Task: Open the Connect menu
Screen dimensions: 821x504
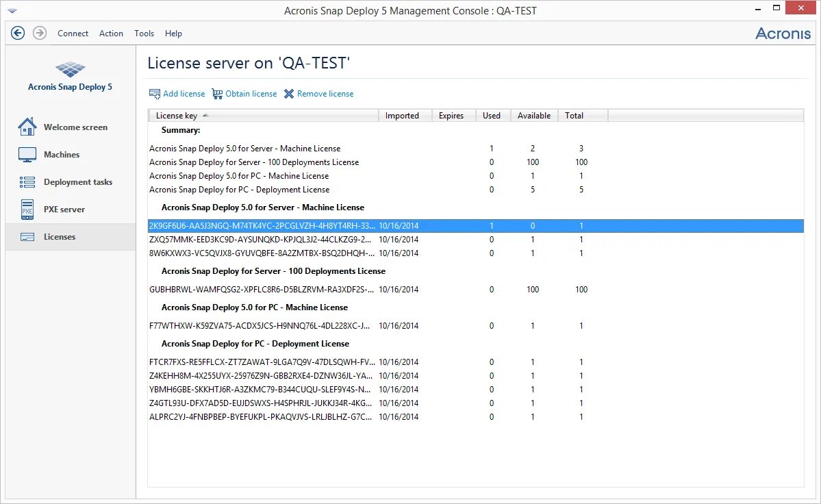Action: tap(73, 33)
